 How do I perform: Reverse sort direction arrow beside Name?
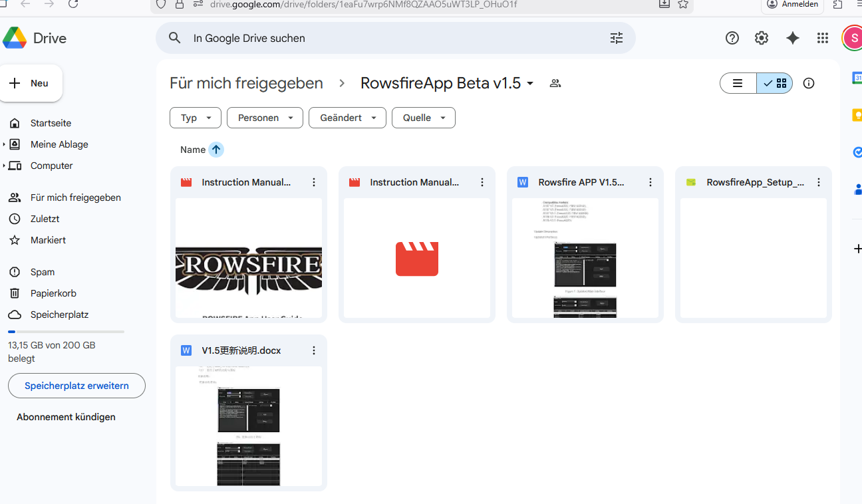[216, 150]
